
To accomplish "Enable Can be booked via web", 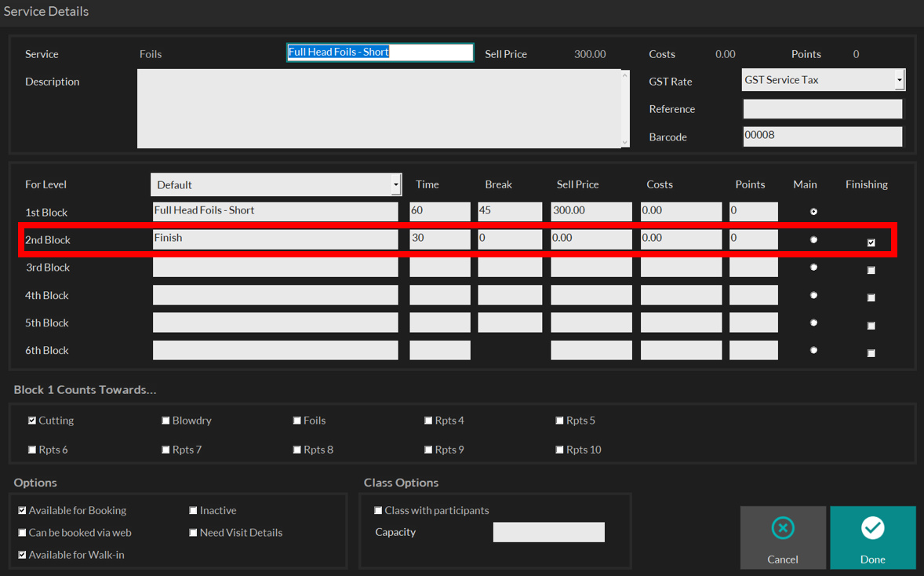I will tap(23, 532).
